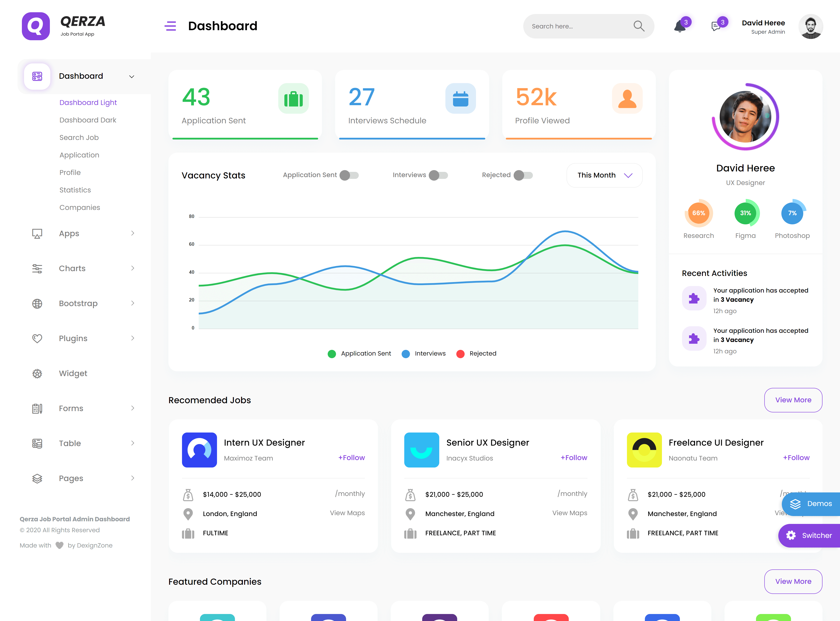Collapse the Dashboard sidebar section
The width and height of the screenshot is (840, 621).
pyautogui.click(x=132, y=76)
